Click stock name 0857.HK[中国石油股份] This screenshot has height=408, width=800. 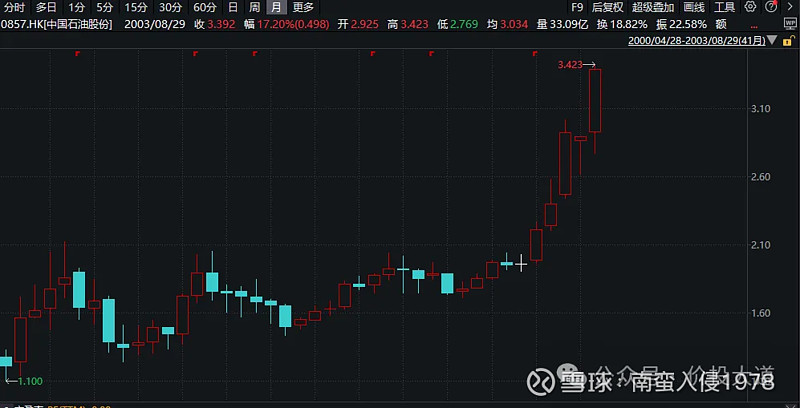pos(57,24)
